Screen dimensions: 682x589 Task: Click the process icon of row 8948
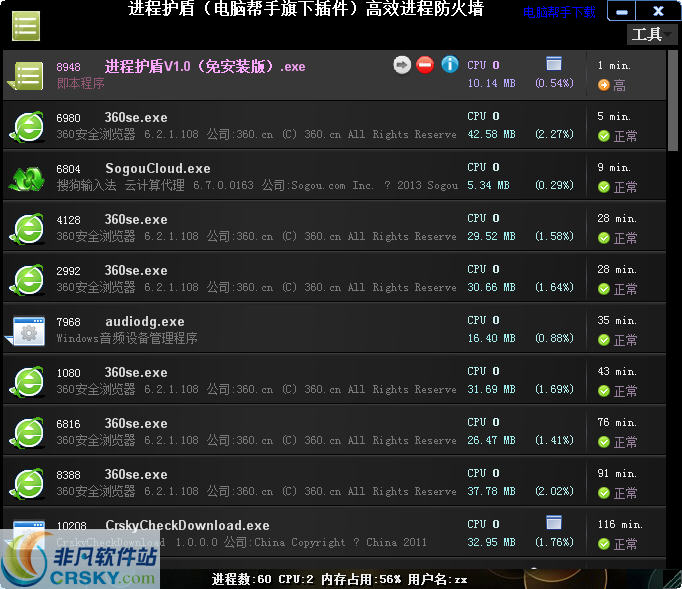(26, 76)
